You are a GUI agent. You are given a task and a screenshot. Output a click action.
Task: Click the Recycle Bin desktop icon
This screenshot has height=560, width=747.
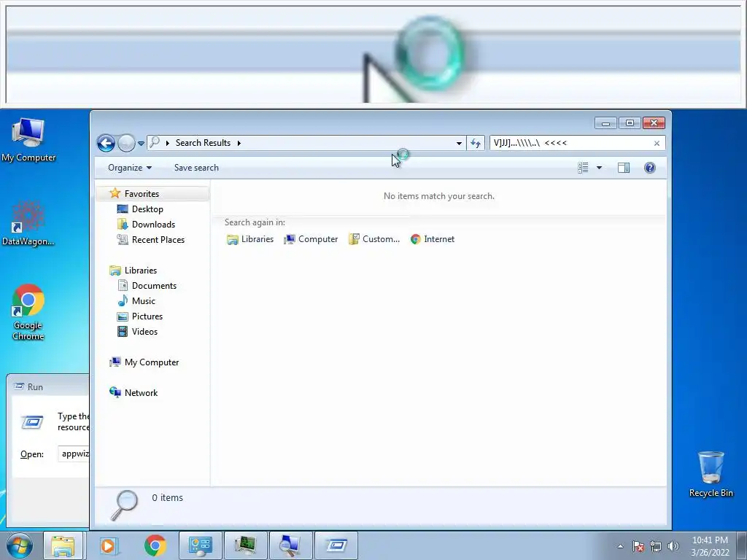click(711, 474)
